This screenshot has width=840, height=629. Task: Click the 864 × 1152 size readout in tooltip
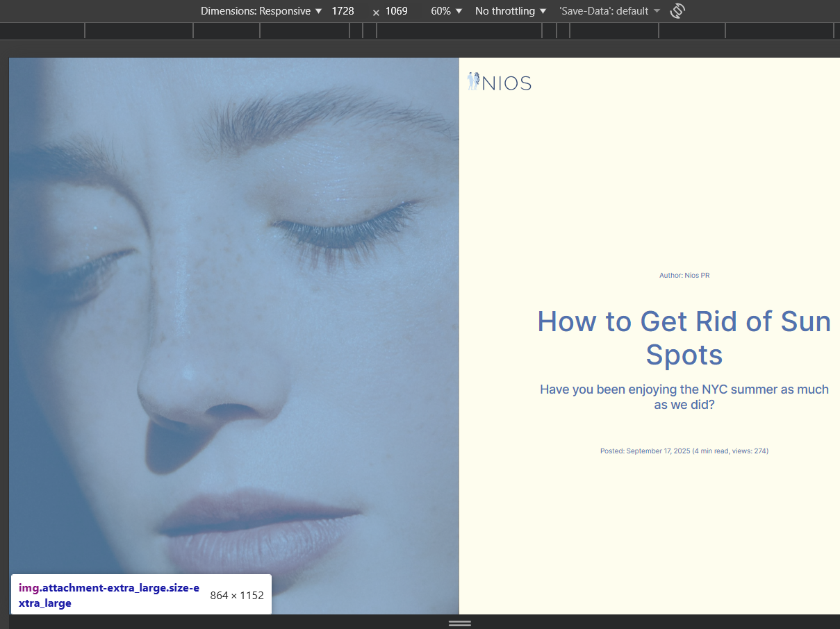[237, 595]
